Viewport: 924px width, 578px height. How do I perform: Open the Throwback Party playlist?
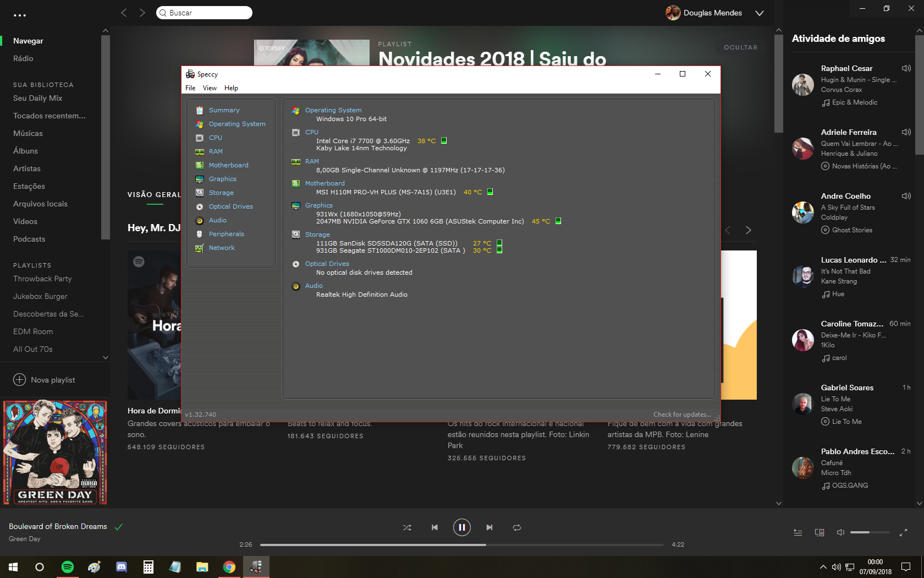click(x=42, y=279)
